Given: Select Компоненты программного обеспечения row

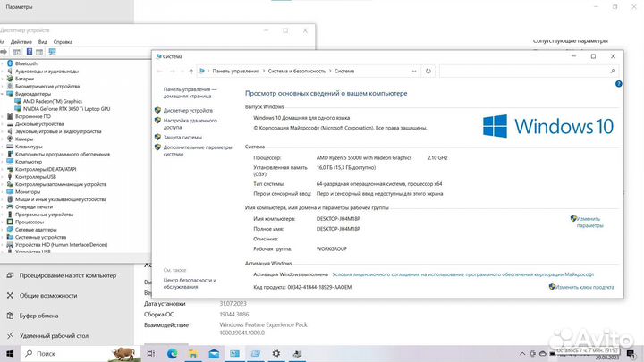Looking at the screenshot, I should tap(63, 154).
